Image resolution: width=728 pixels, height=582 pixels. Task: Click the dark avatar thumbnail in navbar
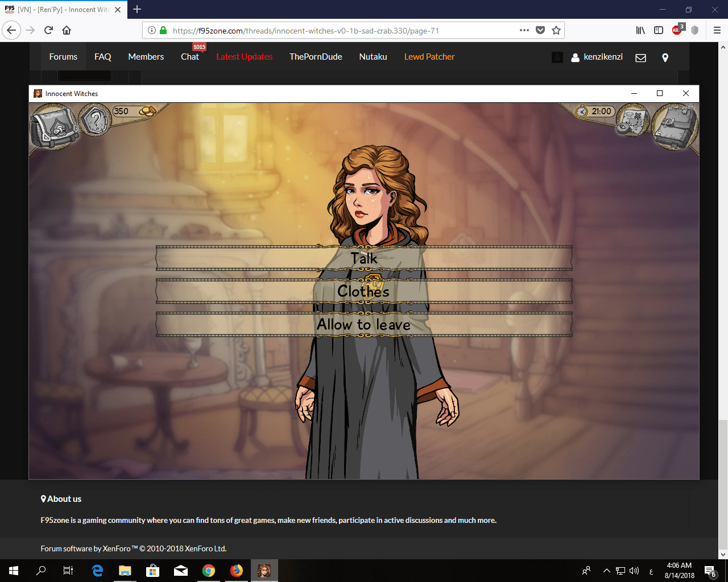pos(557,57)
